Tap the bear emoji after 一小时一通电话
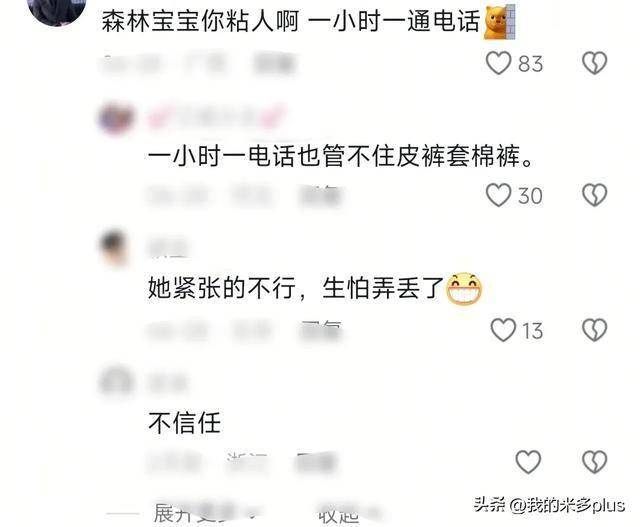 click(500, 22)
